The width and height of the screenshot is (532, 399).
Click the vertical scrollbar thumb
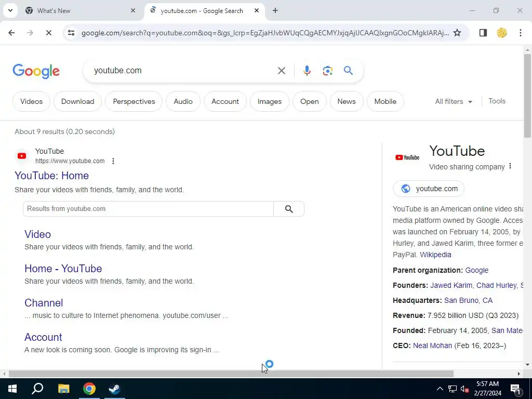[x=527, y=96]
